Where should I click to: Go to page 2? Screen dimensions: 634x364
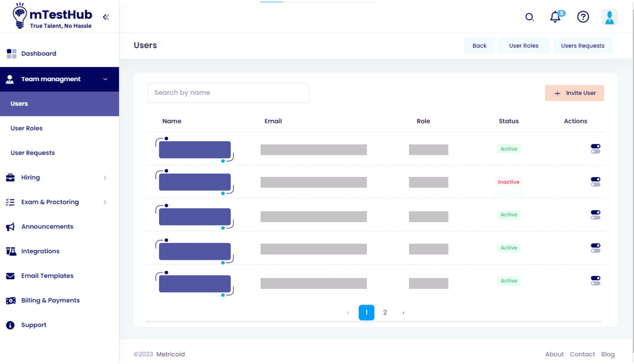click(385, 313)
